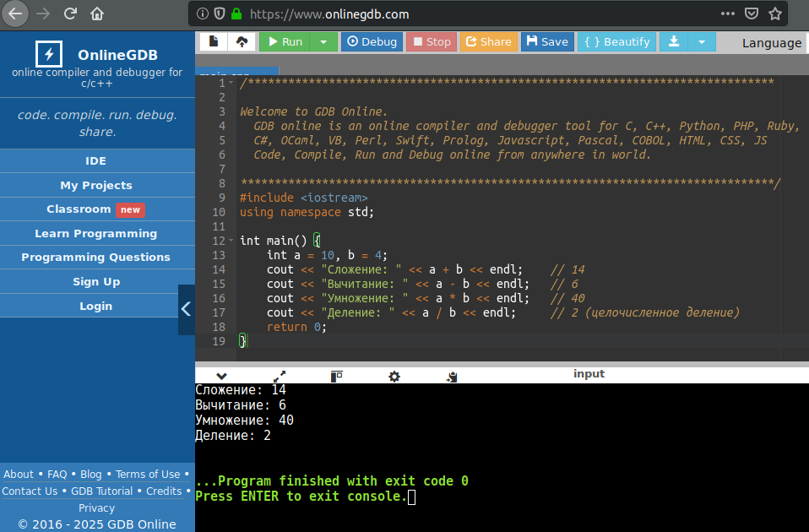Open page actions three-dot menu

tap(727, 14)
